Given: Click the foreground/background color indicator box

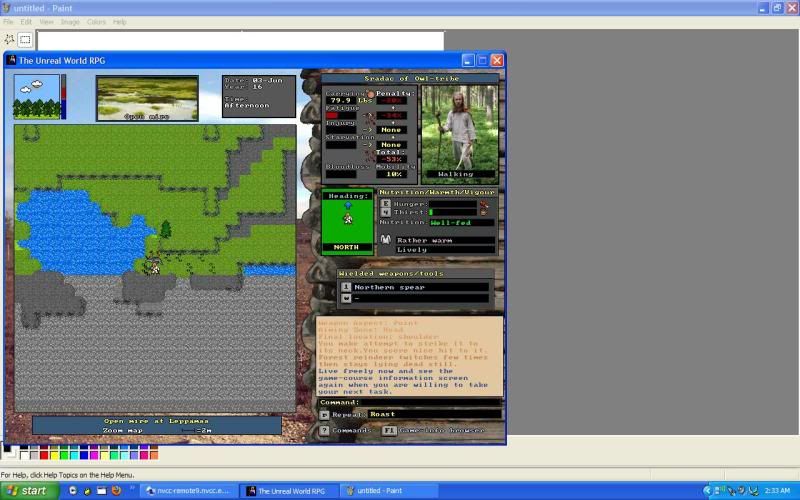Looking at the screenshot, I should tap(10, 451).
